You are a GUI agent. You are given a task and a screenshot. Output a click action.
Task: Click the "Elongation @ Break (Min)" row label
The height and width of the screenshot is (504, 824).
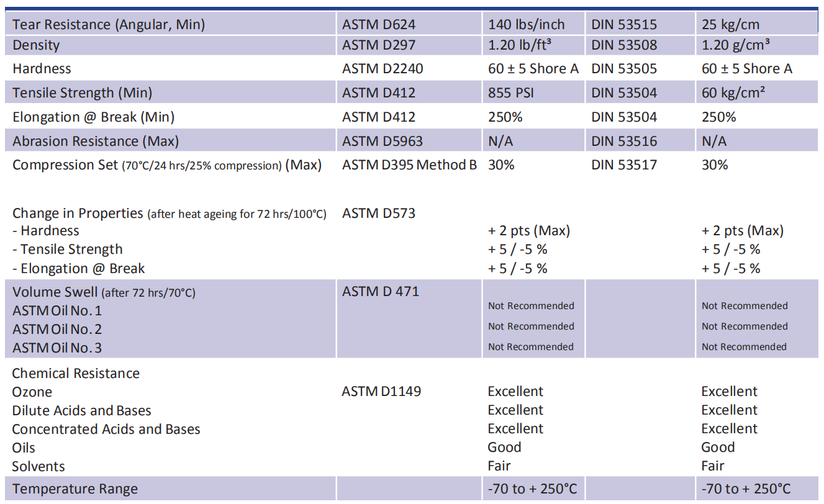coord(93,117)
